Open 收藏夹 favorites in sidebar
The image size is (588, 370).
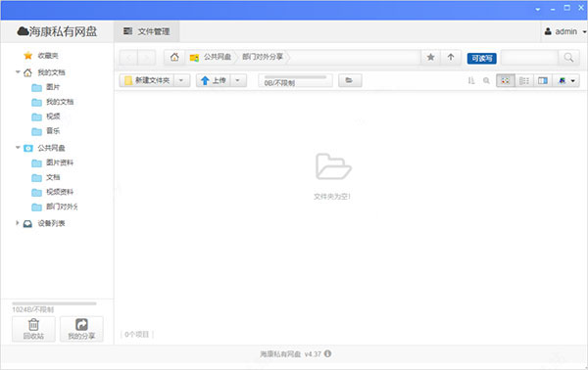click(x=48, y=56)
